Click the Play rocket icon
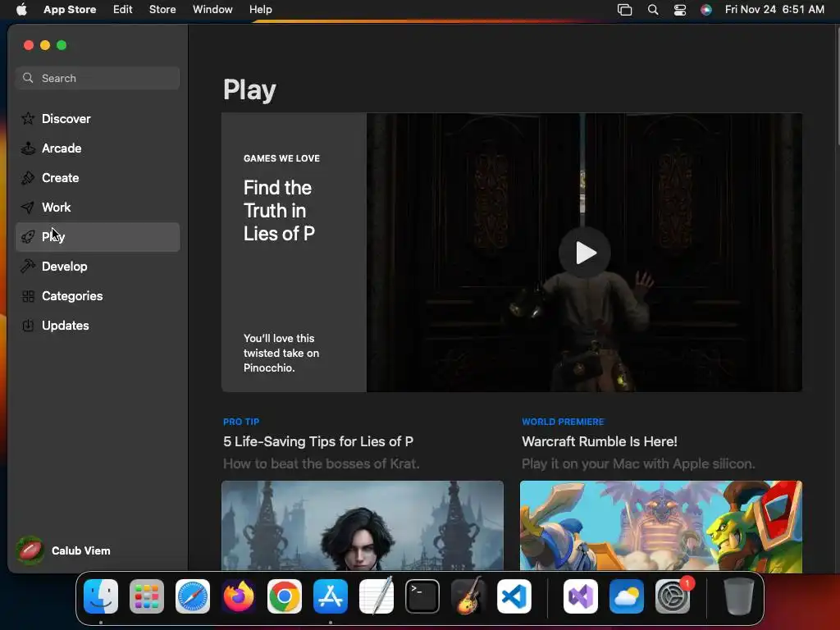840x630 pixels. [28, 237]
